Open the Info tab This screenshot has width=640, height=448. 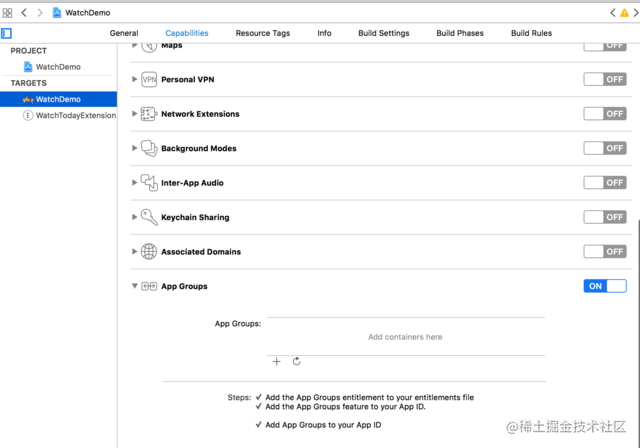click(x=324, y=33)
